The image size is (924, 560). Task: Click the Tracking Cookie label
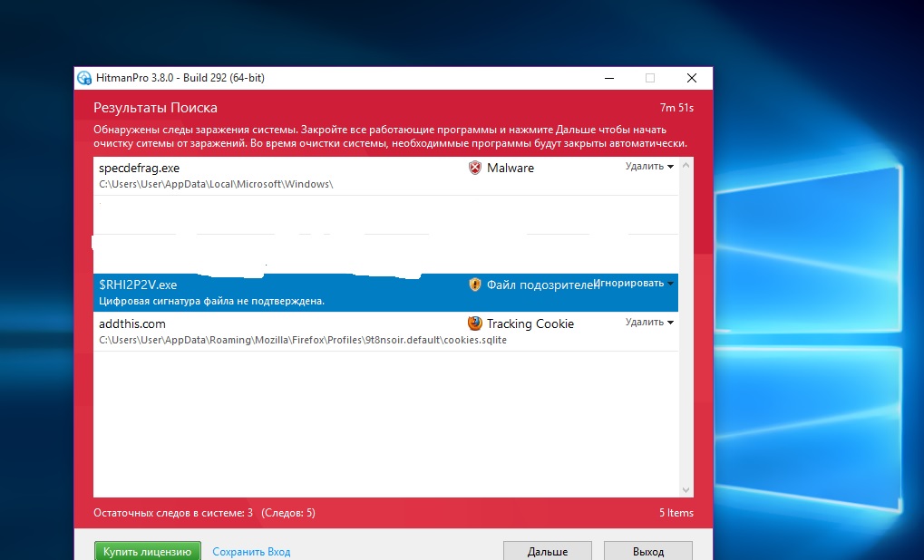(530, 323)
